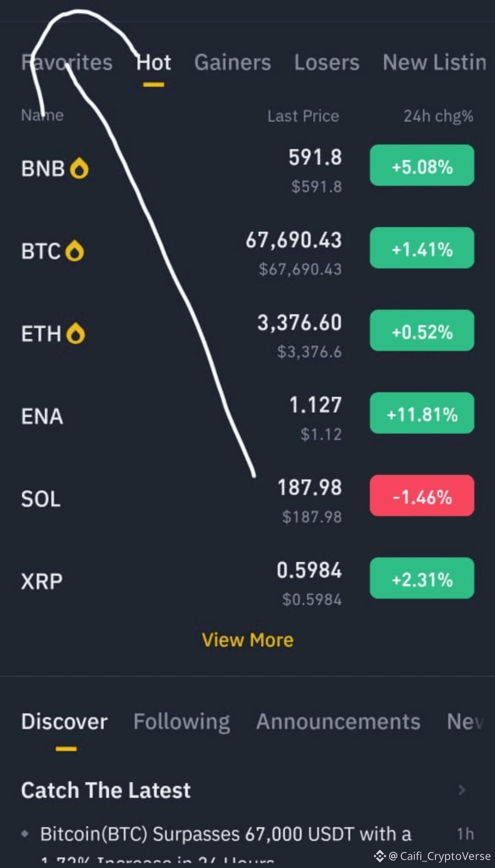Sort by the 24h chg% column header
Viewport: 495px width, 868px height.
coord(438,116)
